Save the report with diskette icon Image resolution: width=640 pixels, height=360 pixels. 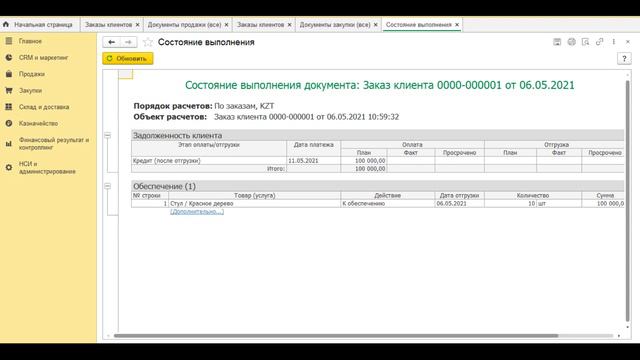tap(557, 42)
